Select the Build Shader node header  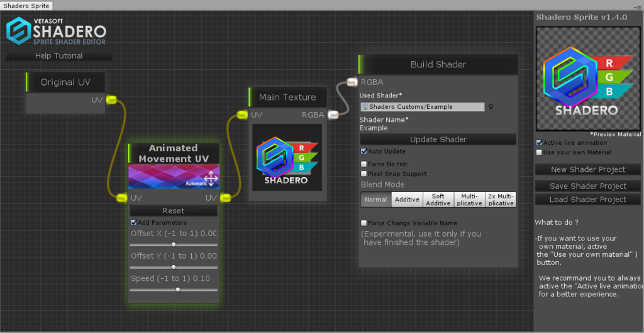(438, 65)
